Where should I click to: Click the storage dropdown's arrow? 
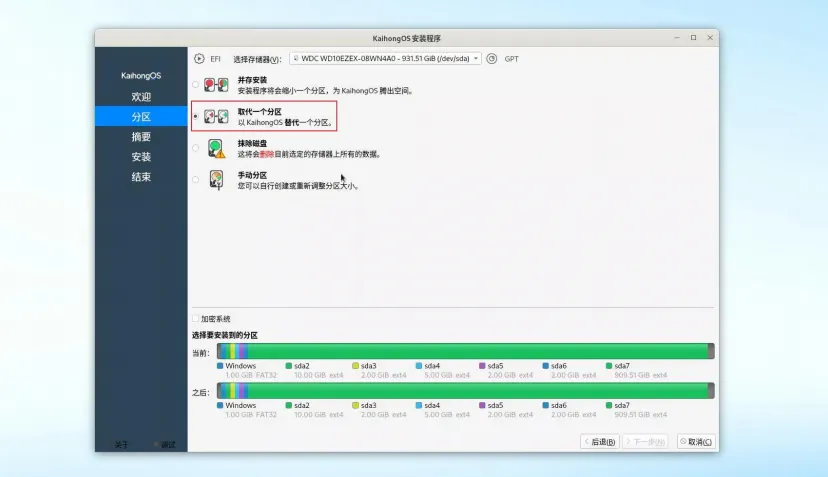pyautogui.click(x=476, y=58)
